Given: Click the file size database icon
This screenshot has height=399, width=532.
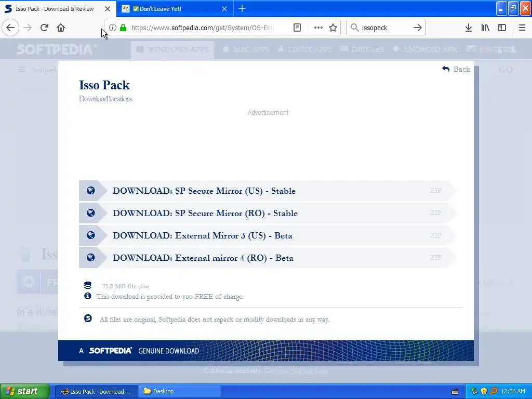Looking at the screenshot, I should (x=87, y=285).
